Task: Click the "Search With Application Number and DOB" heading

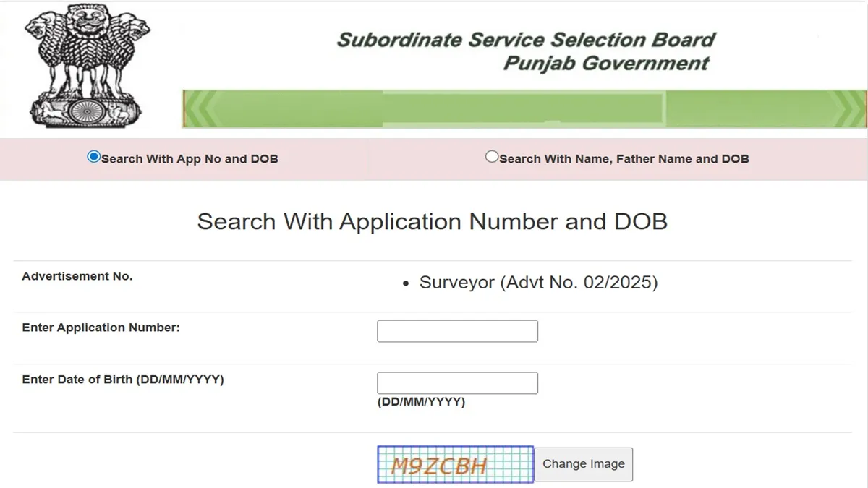Action: 432,221
